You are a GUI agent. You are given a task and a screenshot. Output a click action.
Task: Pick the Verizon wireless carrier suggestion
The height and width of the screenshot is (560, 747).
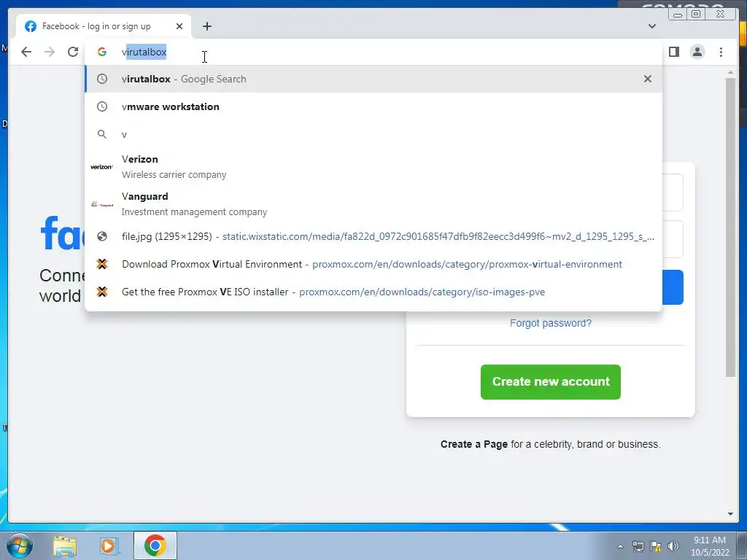(x=373, y=167)
